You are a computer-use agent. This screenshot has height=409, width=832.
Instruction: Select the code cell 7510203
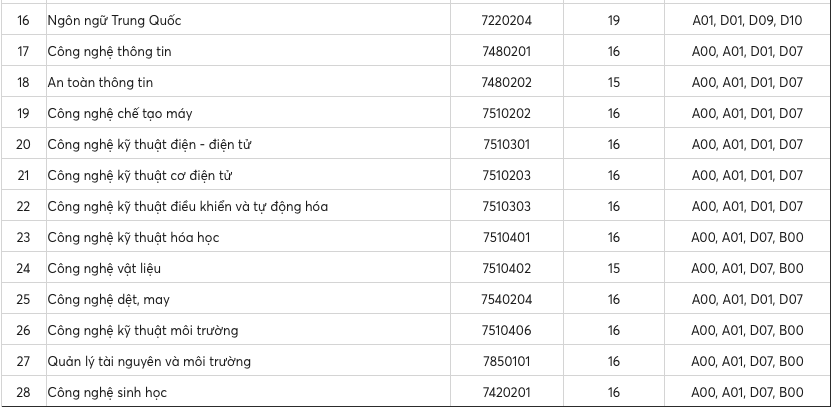click(x=506, y=175)
